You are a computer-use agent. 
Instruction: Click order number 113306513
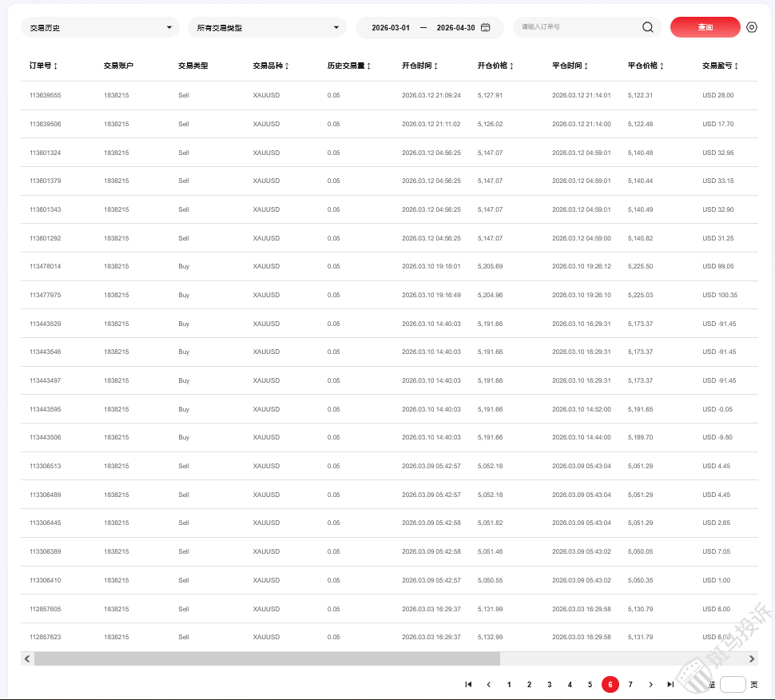(45, 466)
